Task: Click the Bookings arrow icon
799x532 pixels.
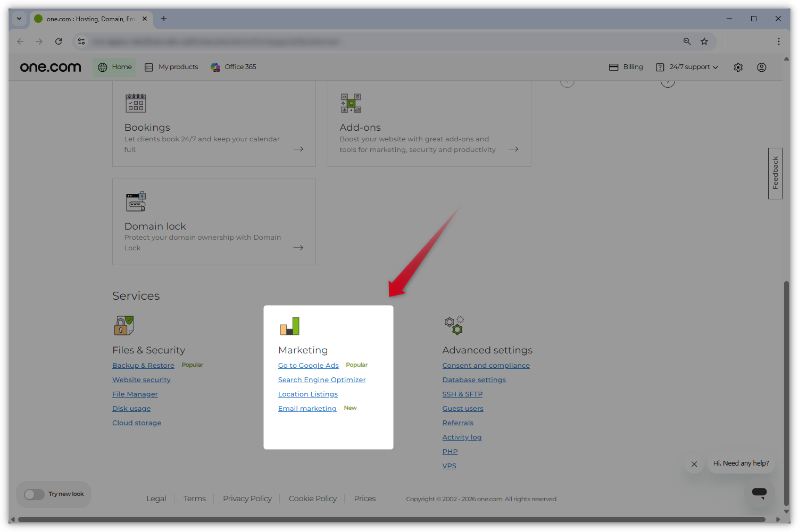Action: click(298, 149)
